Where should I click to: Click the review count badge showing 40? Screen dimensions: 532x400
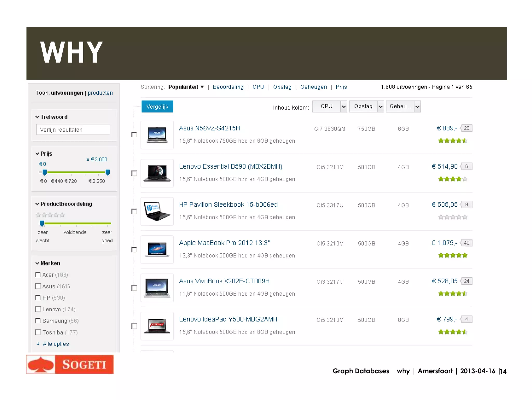pos(466,243)
